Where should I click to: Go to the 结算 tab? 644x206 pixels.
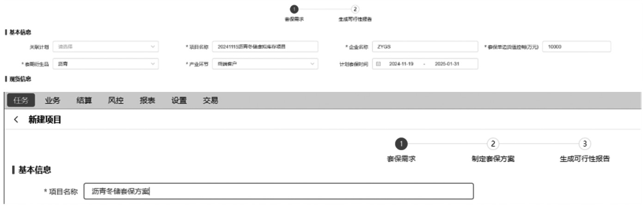[84, 101]
